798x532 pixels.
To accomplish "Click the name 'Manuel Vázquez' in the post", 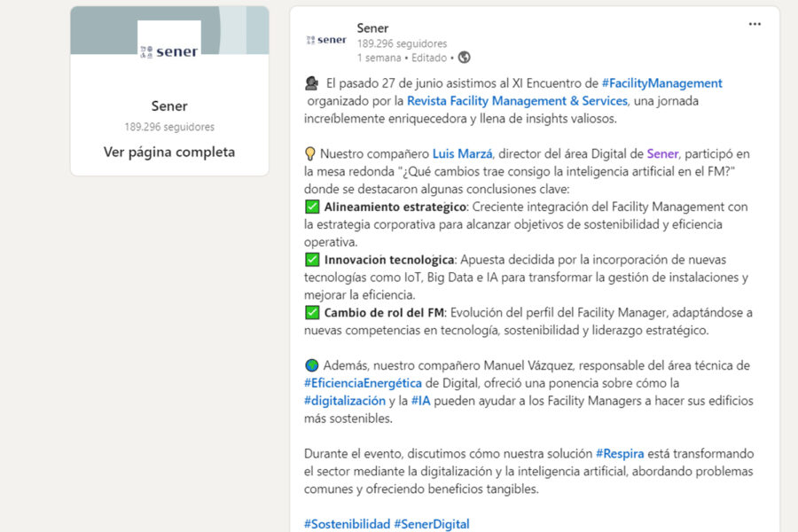I will coord(528,365).
